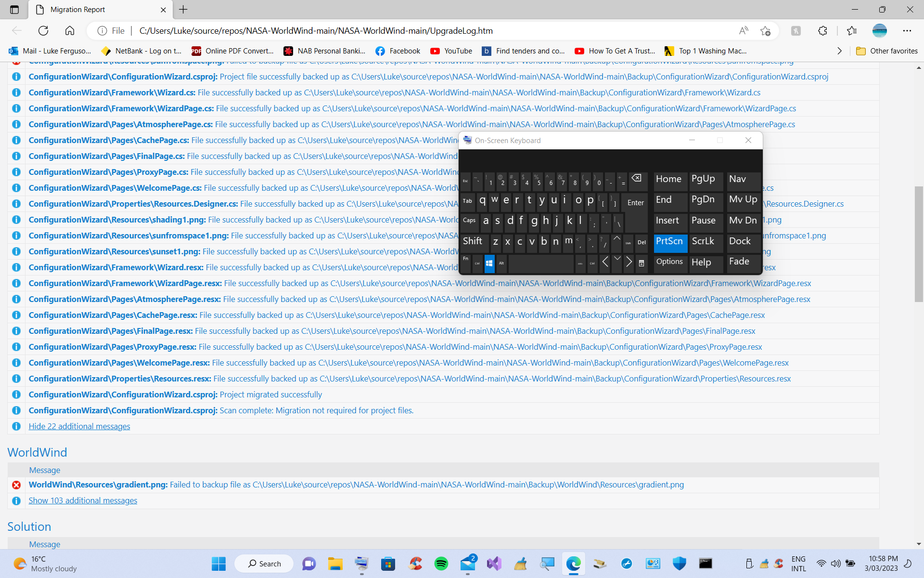Image resolution: width=924 pixels, height=578 pixels.
Task: Open Windows Security shield in taskbar
Action: pyautogui.click(x=679, y=564)
